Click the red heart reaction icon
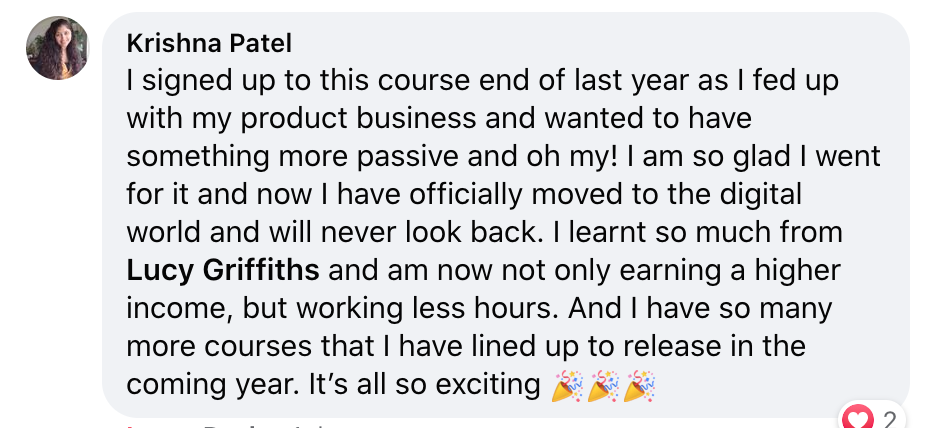 click(858, 419)
